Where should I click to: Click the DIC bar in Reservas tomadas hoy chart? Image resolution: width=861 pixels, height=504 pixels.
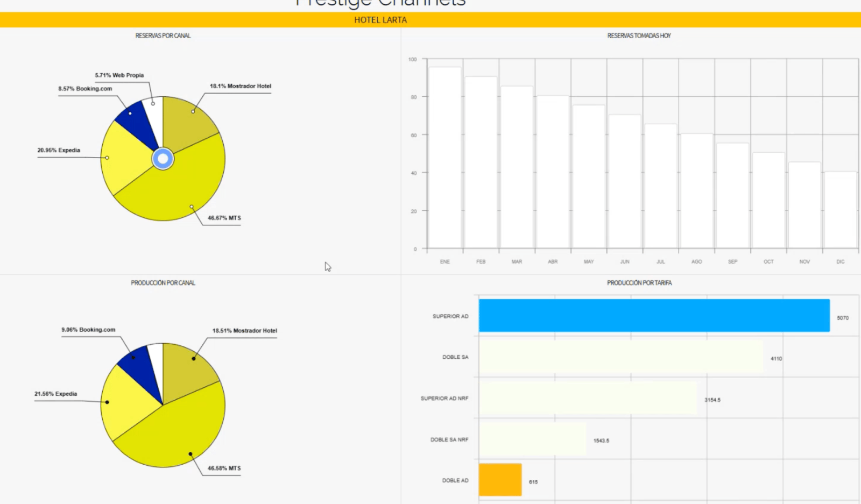click(x=841, y=210)
